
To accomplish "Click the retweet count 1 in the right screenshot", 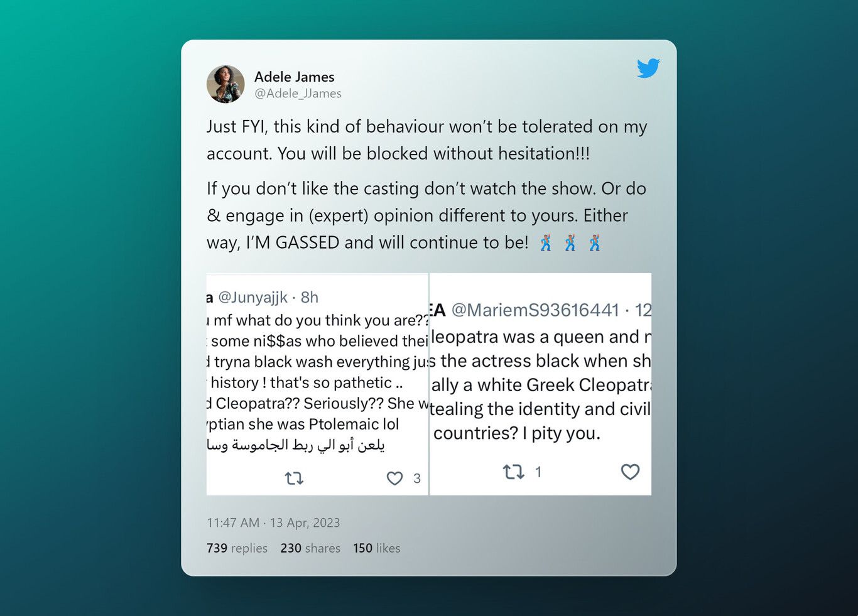I will click(x=538, y=472).
